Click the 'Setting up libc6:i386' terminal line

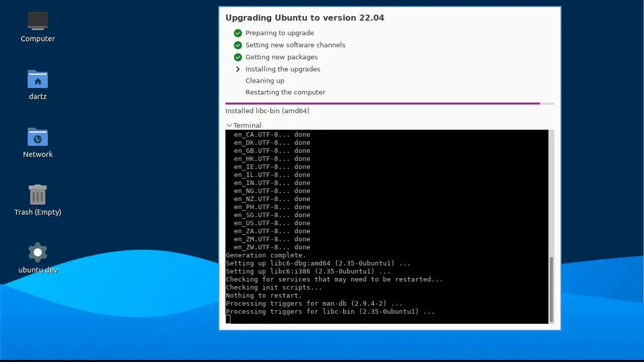(308, 271)
